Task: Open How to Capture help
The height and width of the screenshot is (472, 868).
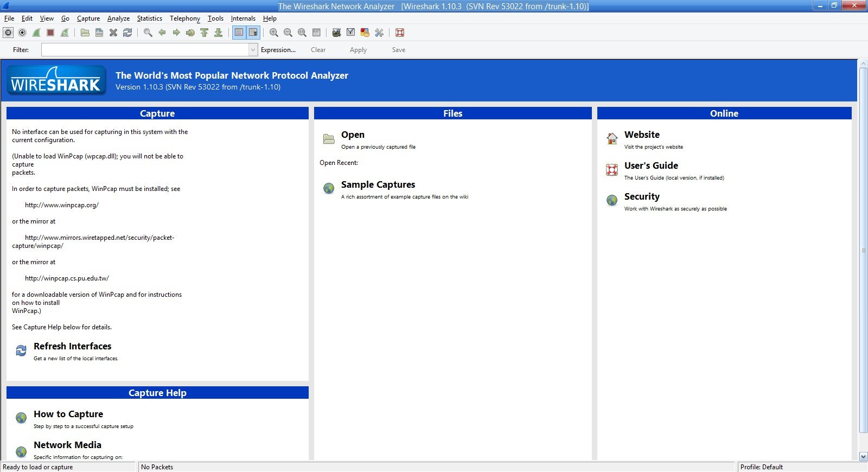Action: (x=68, y=414)
